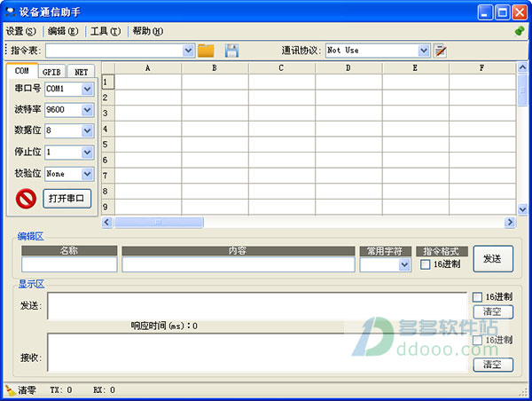Expand 校验位 None dropdown
The width and height of the screenshot is (532, 401).
pos(87,174)
